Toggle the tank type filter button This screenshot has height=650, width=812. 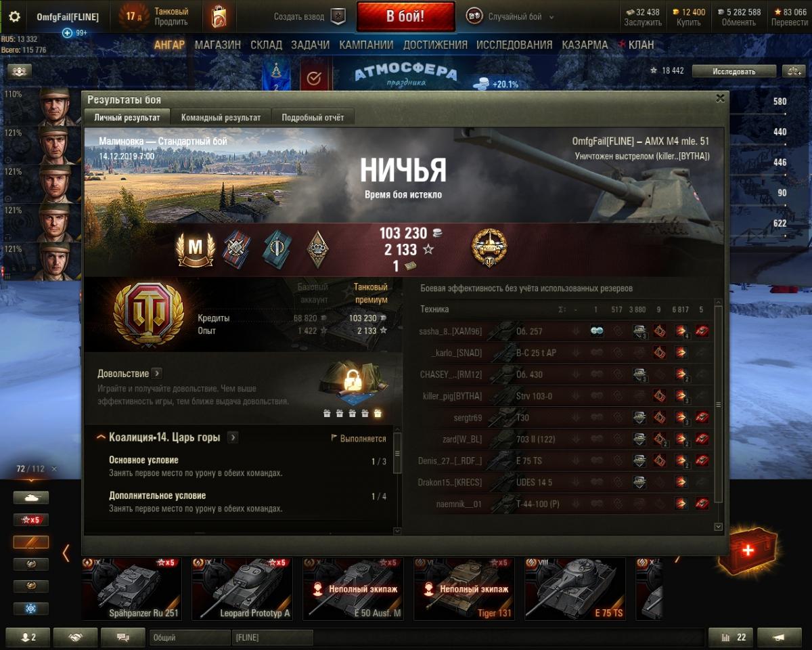[x=31, y=498]
